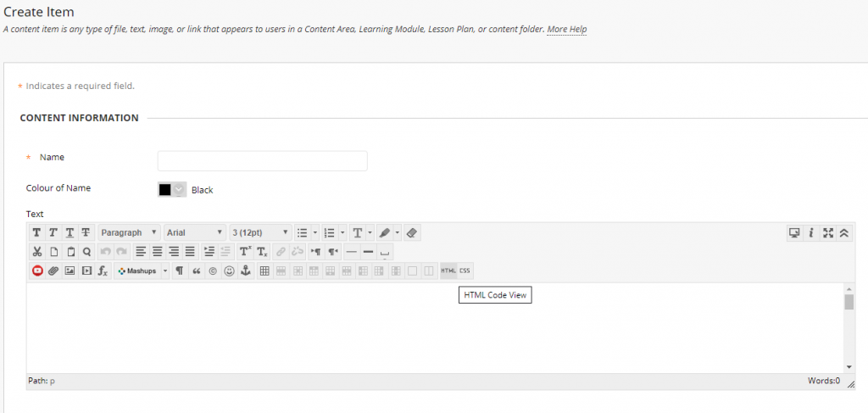Insert a YouTube video via red icon
The height and width of the screenshot is (413, 868).
[37, 271]
